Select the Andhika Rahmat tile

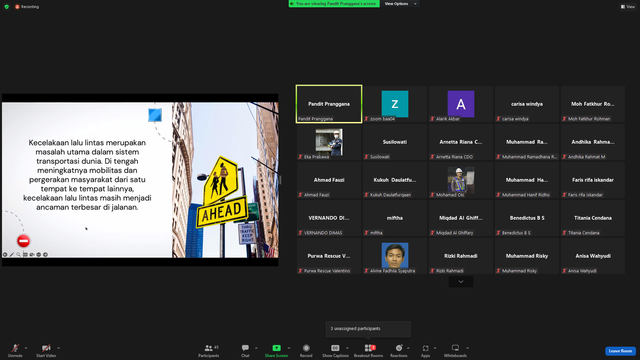click(593, 142)
